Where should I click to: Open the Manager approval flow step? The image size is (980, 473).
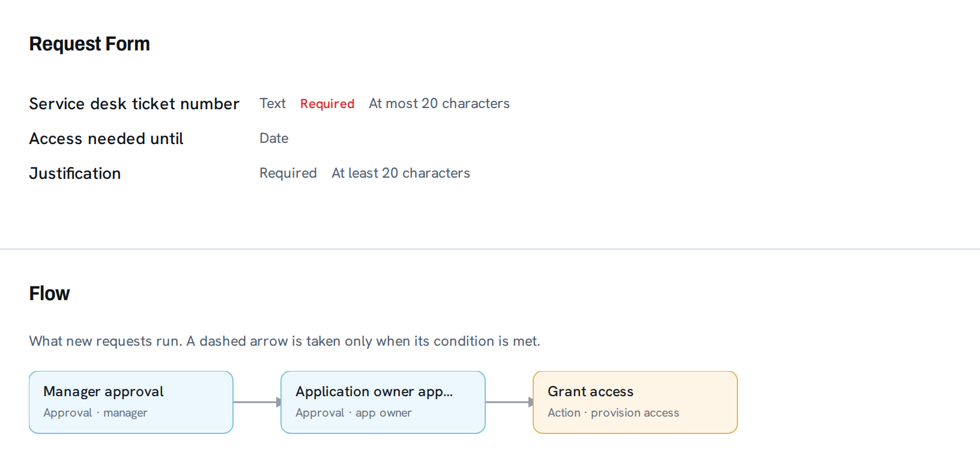(131, 402)
